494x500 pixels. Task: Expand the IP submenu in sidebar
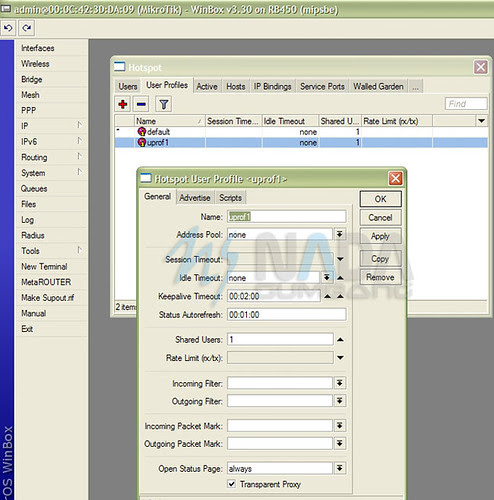(79, 125)
